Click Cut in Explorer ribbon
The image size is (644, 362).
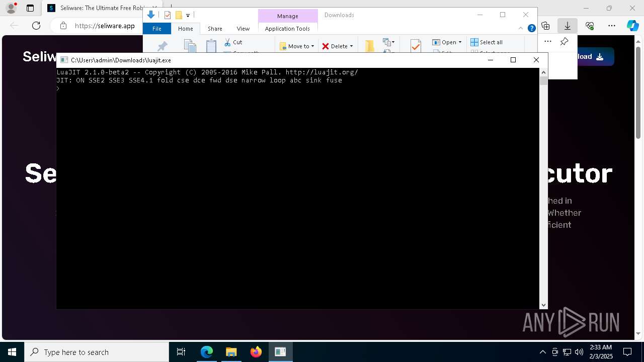tap(233, 42)
